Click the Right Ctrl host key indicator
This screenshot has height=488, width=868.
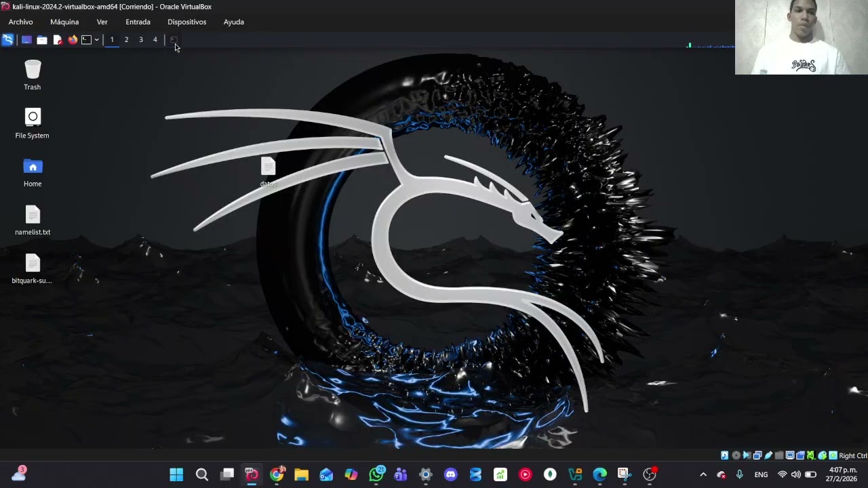tap(853, 455)
